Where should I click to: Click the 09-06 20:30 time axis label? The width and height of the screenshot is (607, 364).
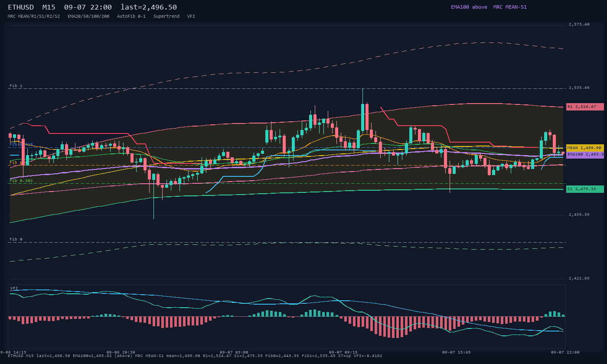click(x=121, y=352)
